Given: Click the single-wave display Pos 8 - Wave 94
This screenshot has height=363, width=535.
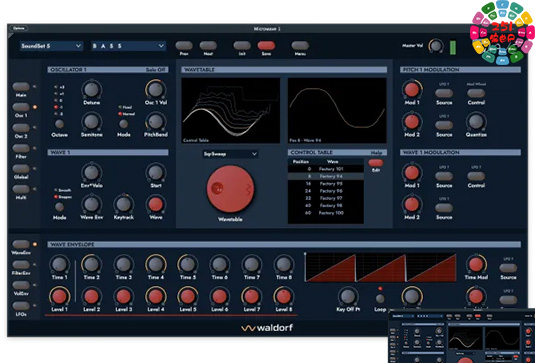Looking at the screenshot, I should [337, 111].
